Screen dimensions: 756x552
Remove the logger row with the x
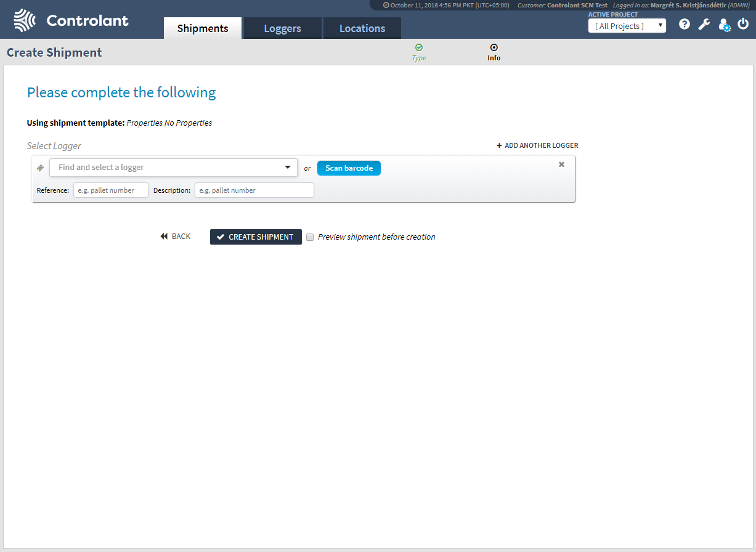point(561,164)
